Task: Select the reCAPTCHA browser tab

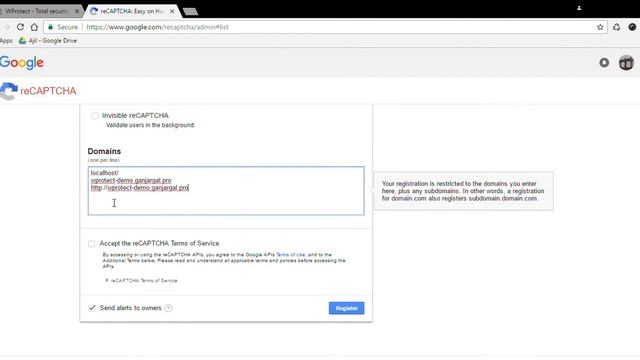Action: click(x=131, y=11)
